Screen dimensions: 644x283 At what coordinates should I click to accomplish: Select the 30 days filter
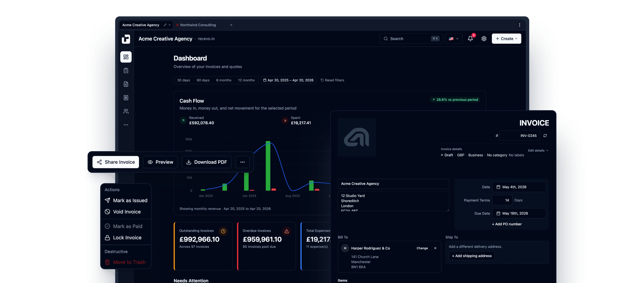click(x=184, y=80)
